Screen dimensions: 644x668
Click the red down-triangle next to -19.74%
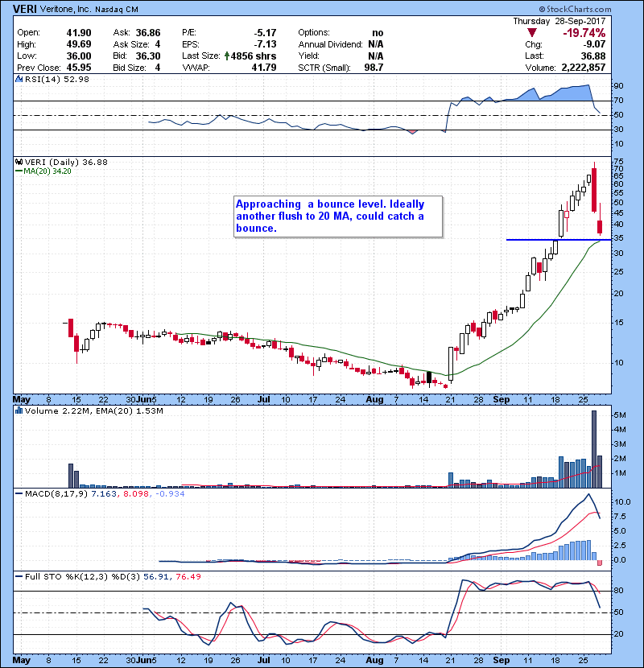pos(531,33)
